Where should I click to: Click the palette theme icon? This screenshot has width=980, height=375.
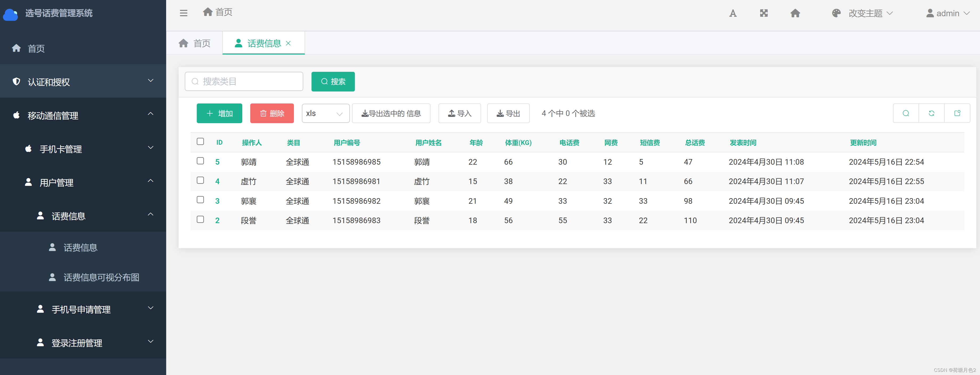click(836, 13)
